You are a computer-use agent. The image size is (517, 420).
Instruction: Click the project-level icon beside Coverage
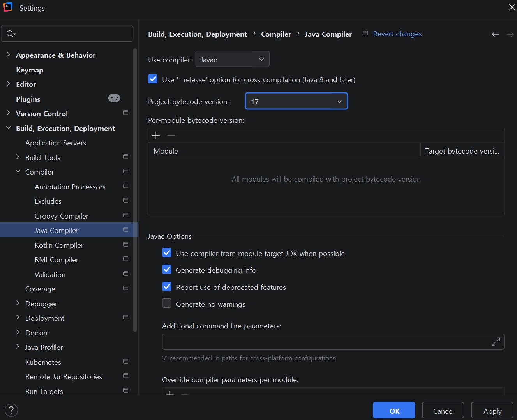click(x=125, y=288)
